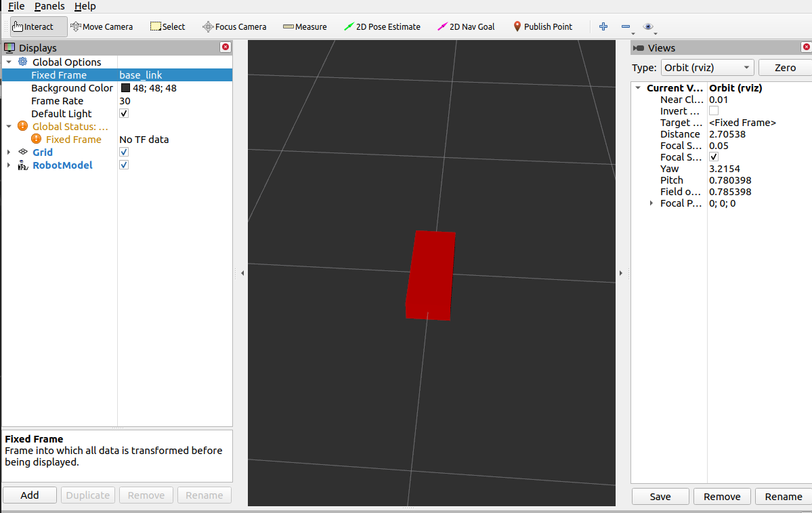The width and height of the screenshot is (812, 513).
Task: Click the Add display button
Action: click(x=30, y=495)
